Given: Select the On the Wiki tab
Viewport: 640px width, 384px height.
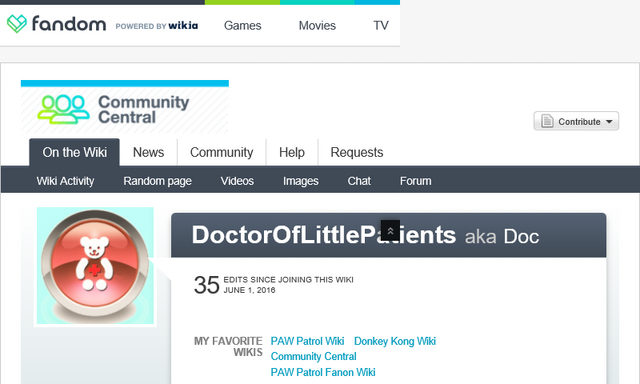Looking at the screenshot, I should [x=74, y=152].
